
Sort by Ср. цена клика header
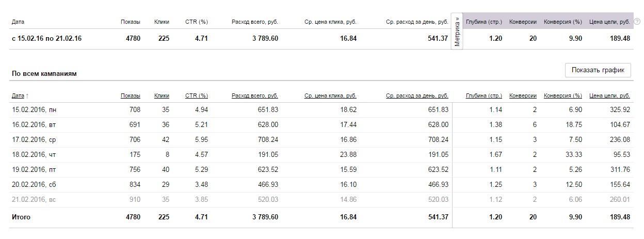coord(330,95)
